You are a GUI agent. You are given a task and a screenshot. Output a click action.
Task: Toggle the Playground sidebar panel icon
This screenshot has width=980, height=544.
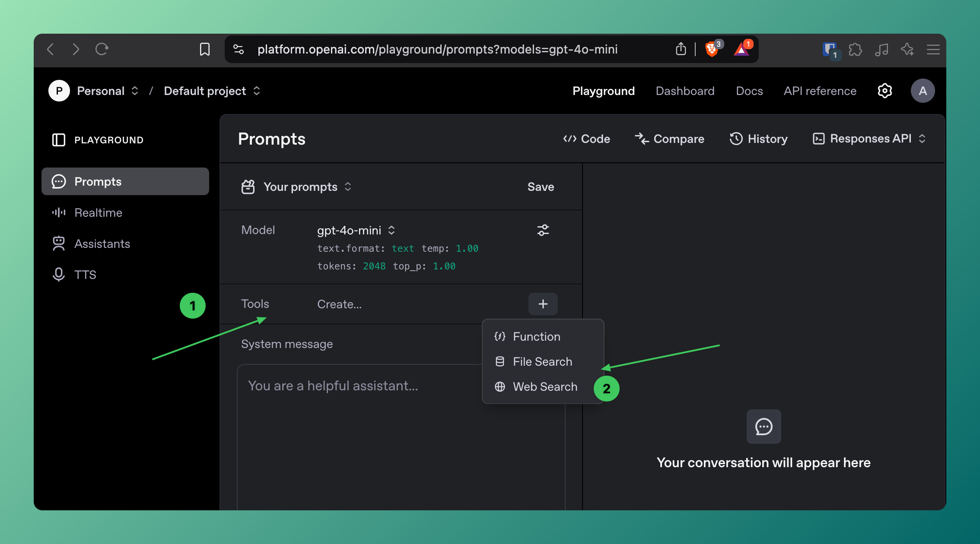coord(59,140)
